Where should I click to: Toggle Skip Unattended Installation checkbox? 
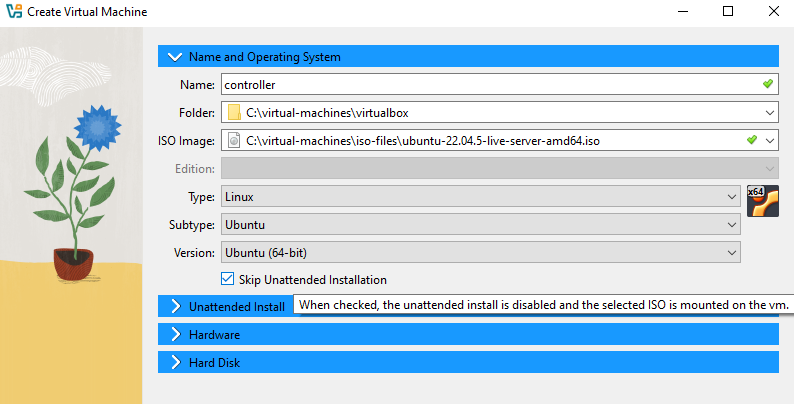tap(228, 280)
